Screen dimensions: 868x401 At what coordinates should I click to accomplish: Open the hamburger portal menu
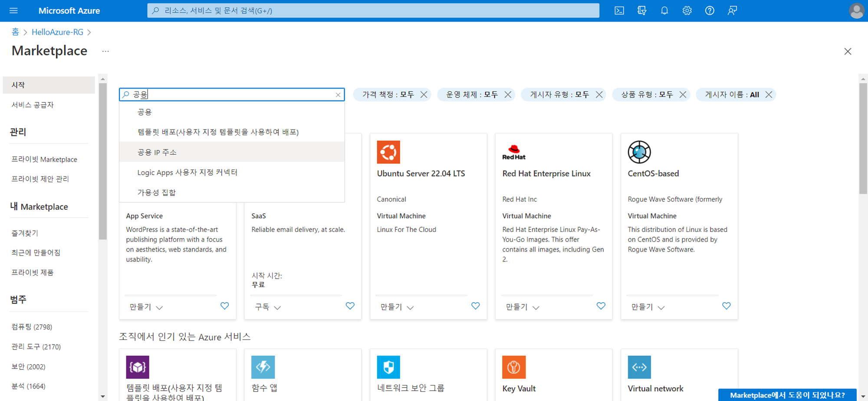pyautogui.click(x=13, y=10)
